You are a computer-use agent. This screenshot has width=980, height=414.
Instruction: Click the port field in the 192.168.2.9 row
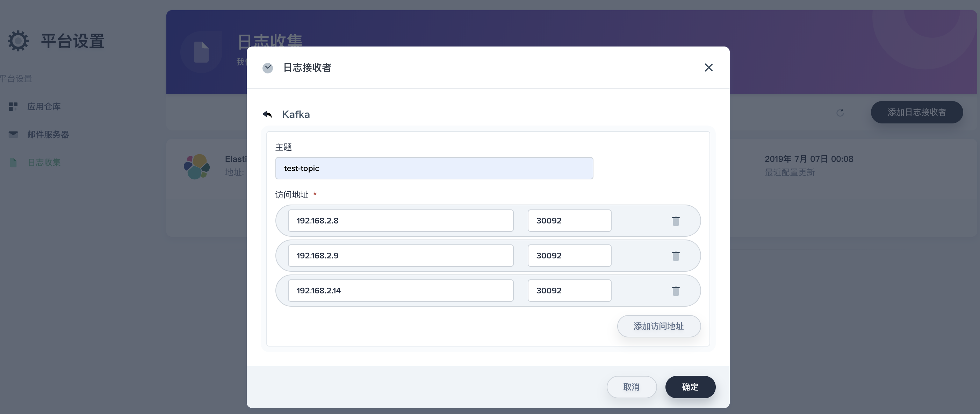pos(569,256)
